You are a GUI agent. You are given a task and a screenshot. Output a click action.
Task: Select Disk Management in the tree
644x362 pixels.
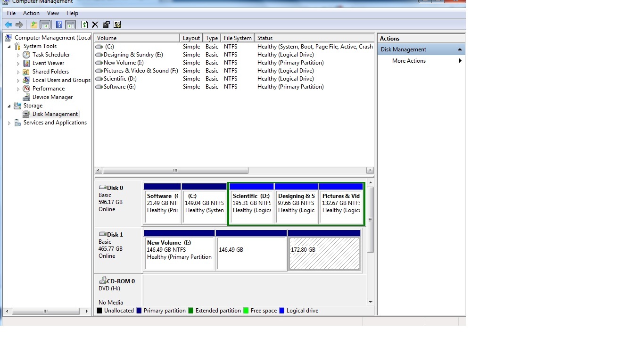(x=55, y=114)
